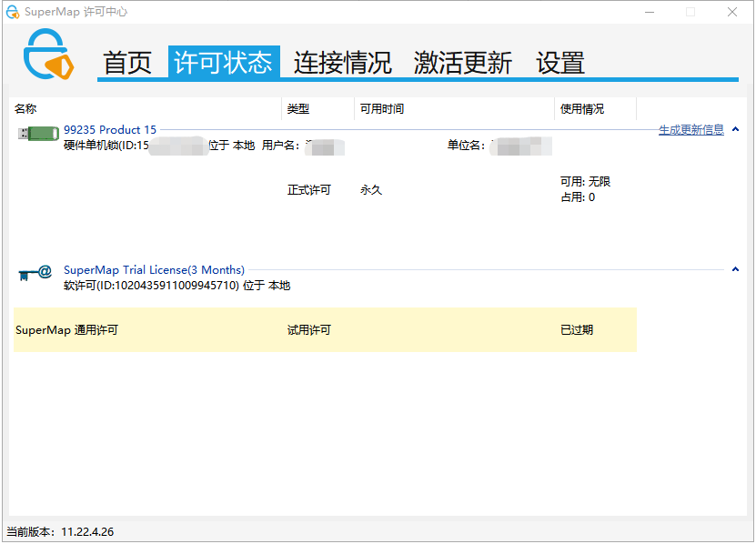Click the 使用情况 column header
This screenshot has width=756, height=544.
tap(582, 109)
